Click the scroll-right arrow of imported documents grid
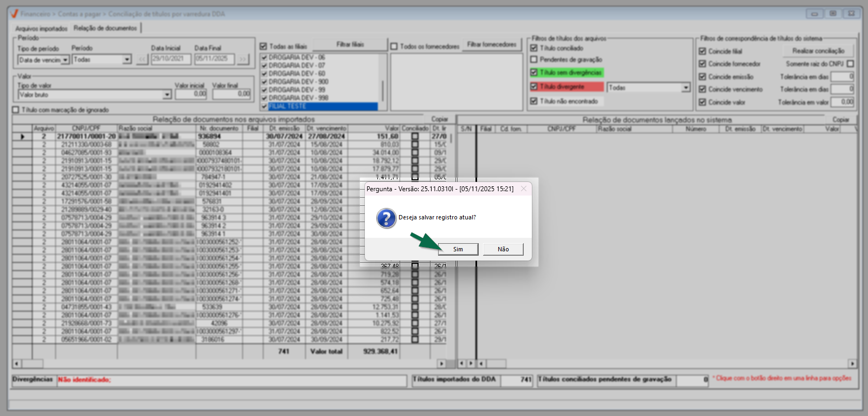868x416 pixels. pyautogui.click(x=442, y=364)
